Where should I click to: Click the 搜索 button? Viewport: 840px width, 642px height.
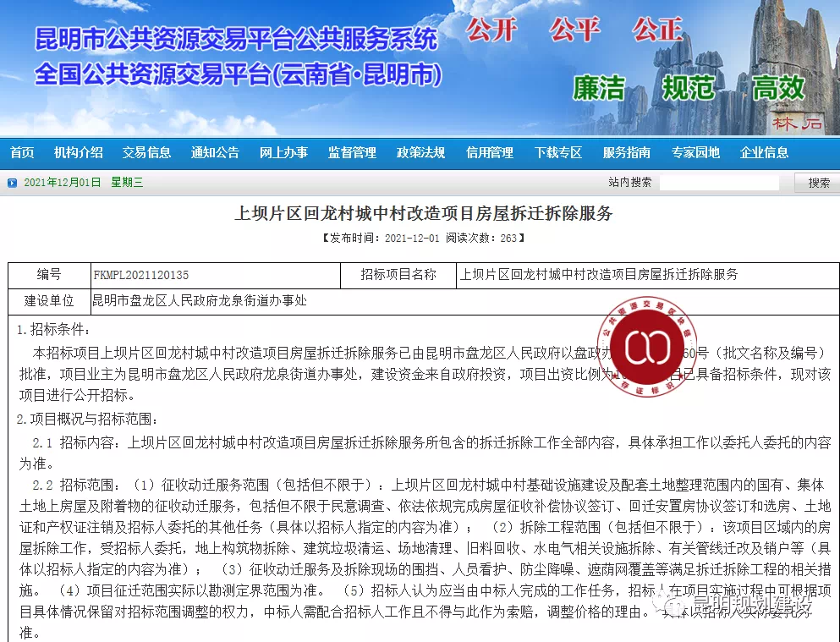819,183
